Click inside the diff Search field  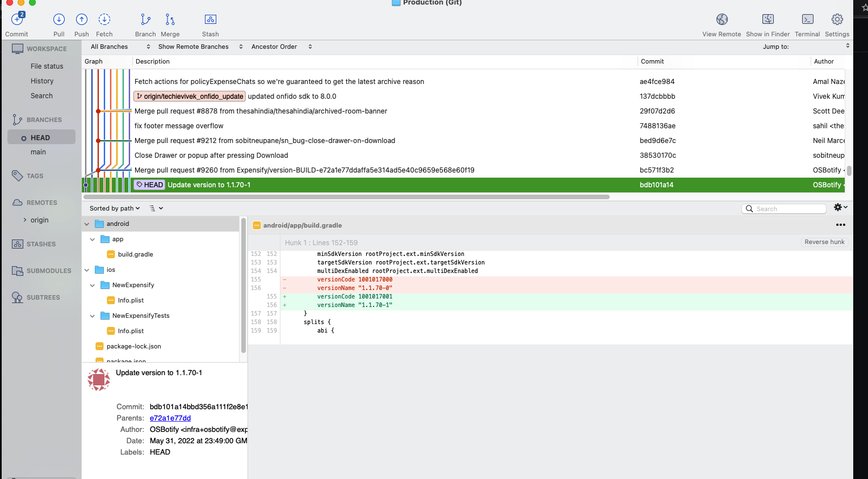point(786,208)
